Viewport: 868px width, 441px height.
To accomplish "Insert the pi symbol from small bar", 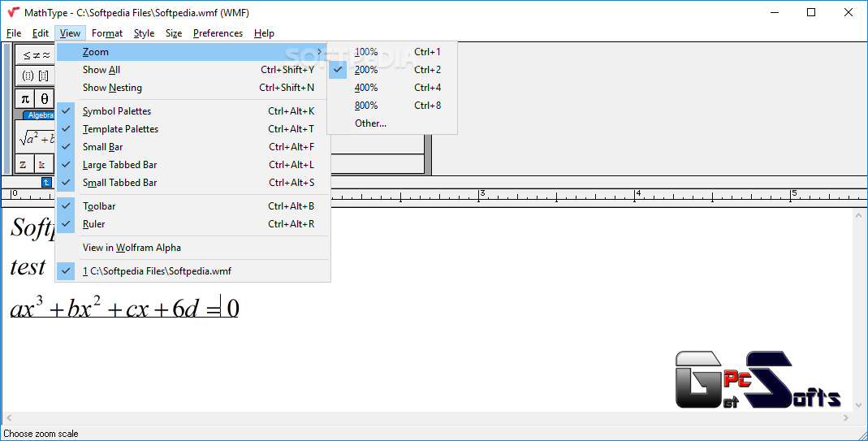I will (25, 98).
